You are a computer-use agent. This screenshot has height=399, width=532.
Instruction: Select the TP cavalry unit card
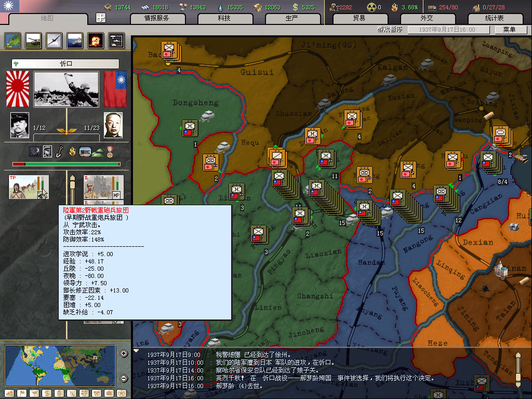[x=29, y=187]
